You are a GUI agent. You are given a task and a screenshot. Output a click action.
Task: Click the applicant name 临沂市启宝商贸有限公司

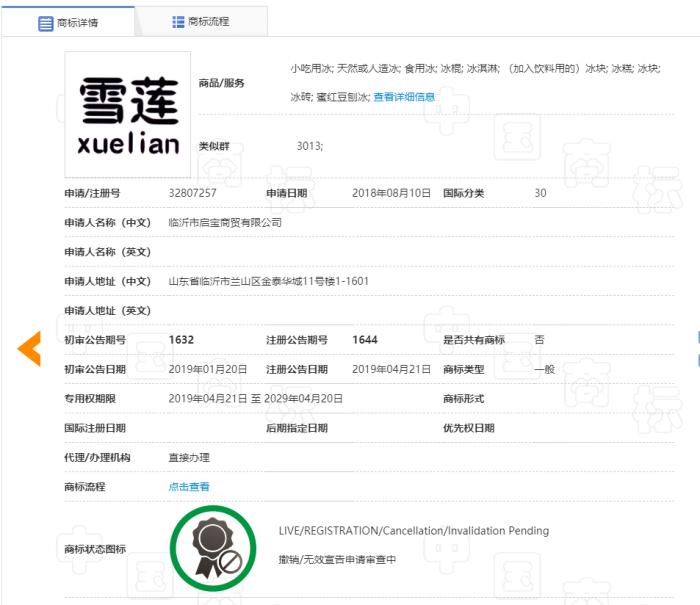pyautogui.click(x=225, y=223)
